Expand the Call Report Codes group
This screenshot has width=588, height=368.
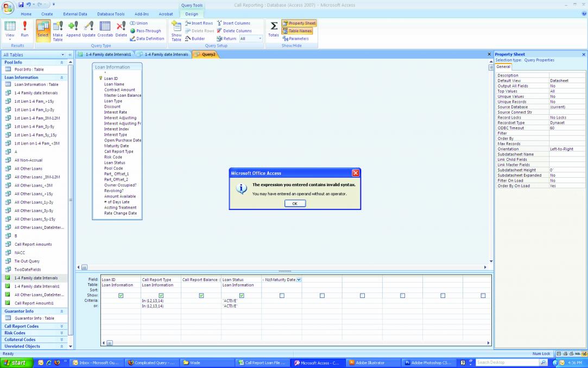62,326
